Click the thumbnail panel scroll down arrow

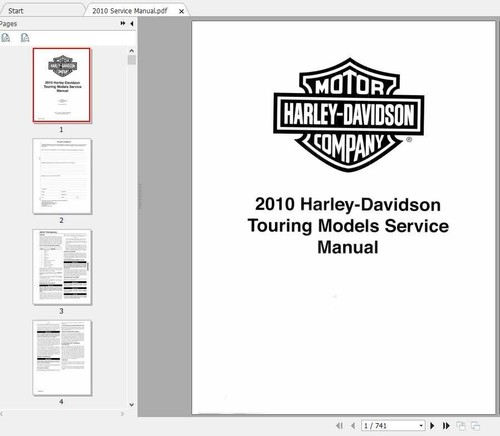click(132, 405)
